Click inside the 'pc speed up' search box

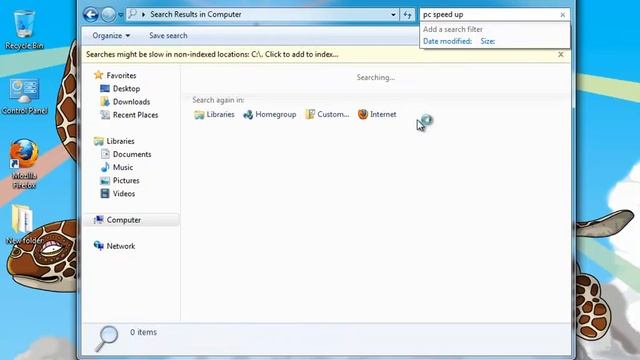(490, 14)
